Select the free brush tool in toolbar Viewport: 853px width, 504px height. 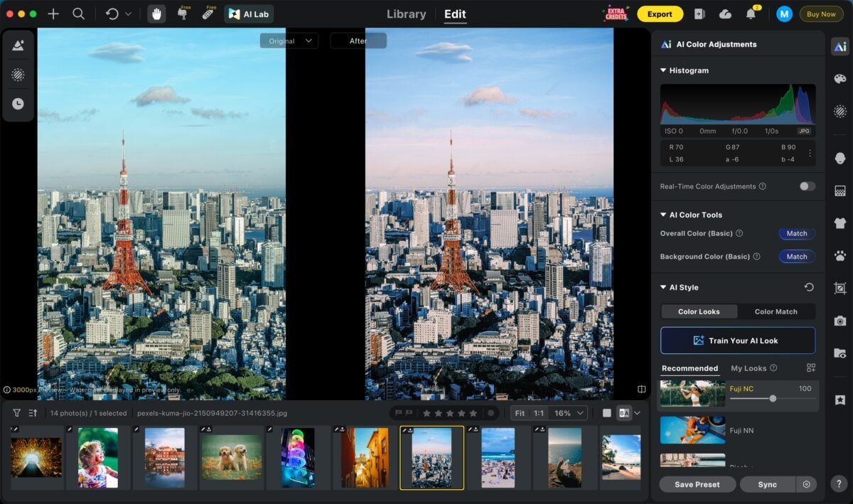point(183,13)
